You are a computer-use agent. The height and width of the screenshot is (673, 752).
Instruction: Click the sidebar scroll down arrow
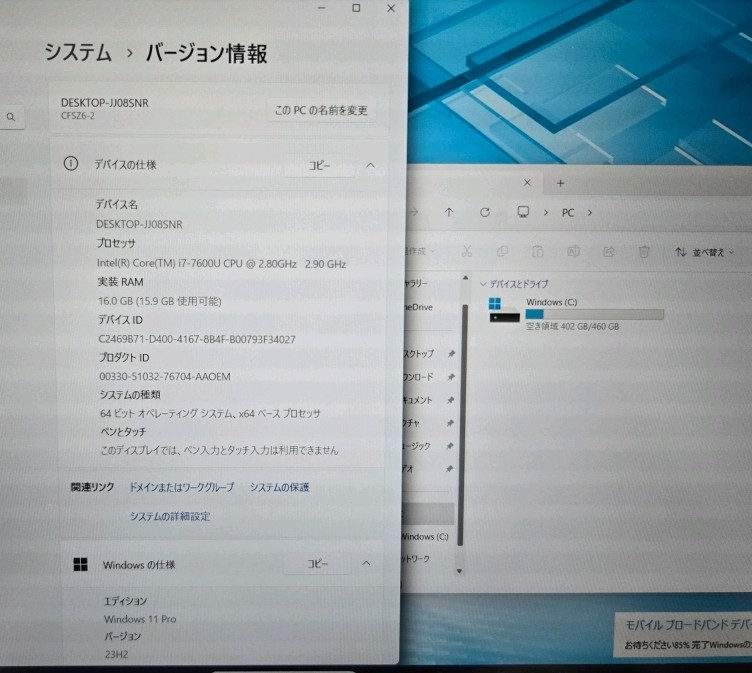459,571
